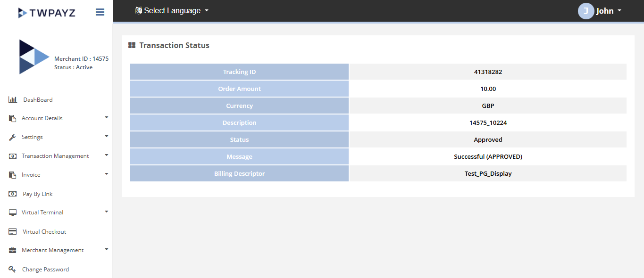The height and width of the screenshot is (278, 644).
Task: Click the DashBoard bar chart icon
Action: 13,100
